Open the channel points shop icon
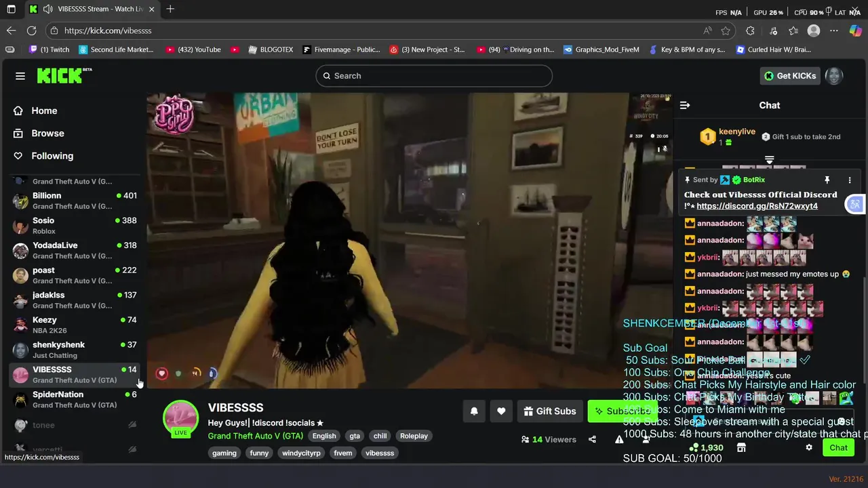 [741, 447]
